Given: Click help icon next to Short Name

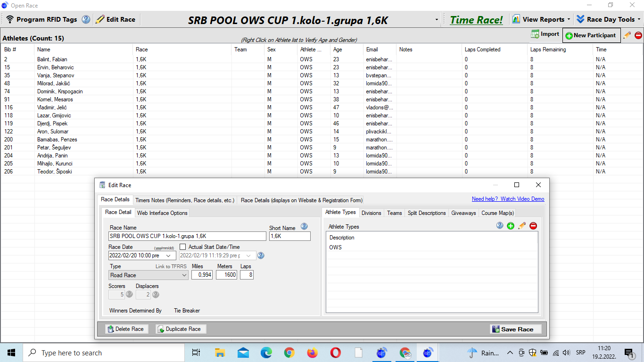Looking at the screenshot, I should pos(304,227).
